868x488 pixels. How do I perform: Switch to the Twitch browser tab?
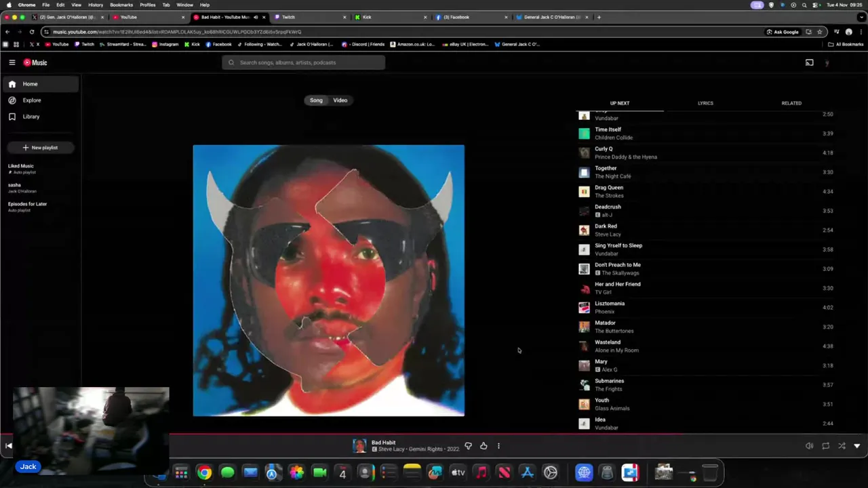tap(309, 17)
